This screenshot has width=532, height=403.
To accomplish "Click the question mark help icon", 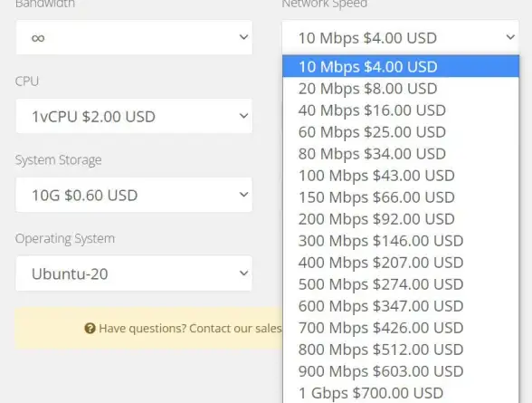I will 90,329.
